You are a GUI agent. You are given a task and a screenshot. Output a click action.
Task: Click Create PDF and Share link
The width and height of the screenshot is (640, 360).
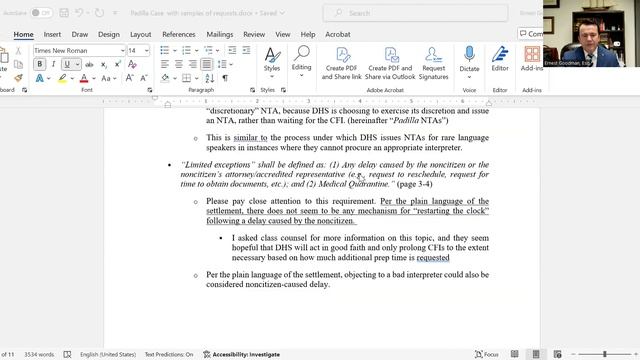pos(342,63)
